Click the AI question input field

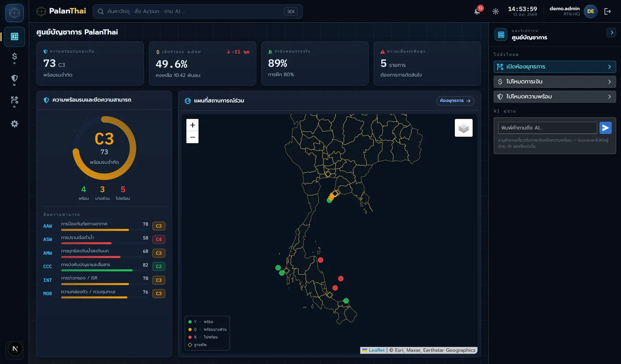coord(547,128)
